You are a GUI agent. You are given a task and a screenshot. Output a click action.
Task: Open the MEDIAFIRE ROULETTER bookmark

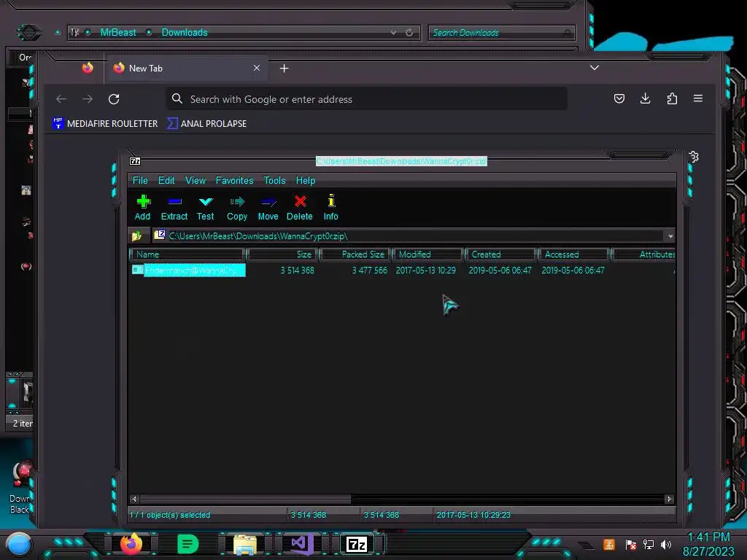(x=105, y=123)
